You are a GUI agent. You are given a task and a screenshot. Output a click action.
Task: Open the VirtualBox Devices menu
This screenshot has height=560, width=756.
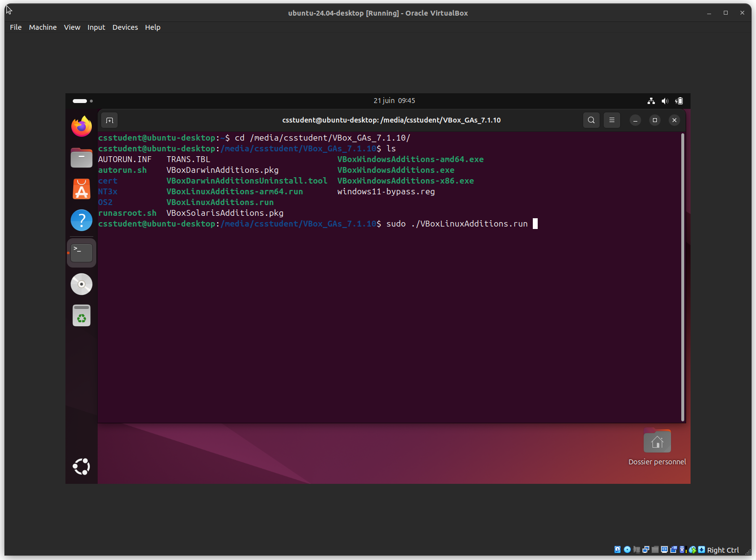click(125, 27)
